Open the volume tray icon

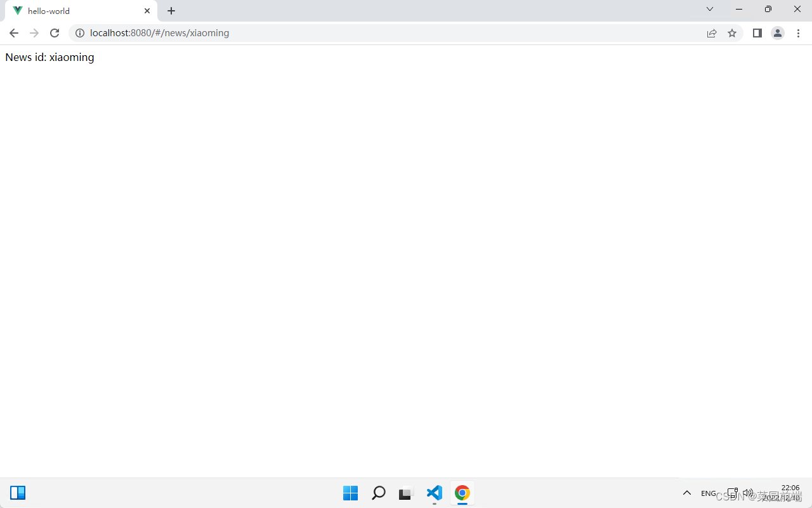[x=748, y=493]
